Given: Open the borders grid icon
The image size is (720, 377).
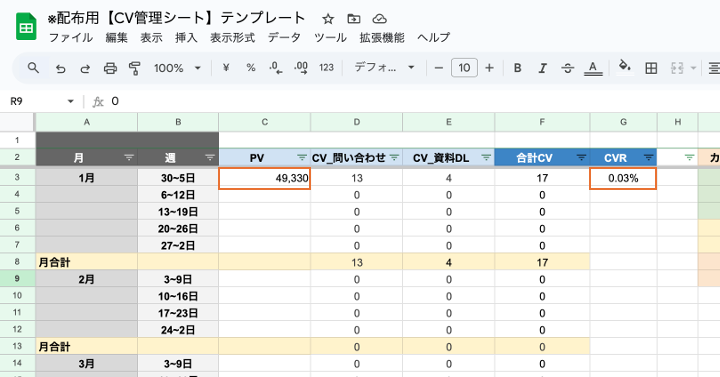Looking at the screenshot, I should coord(651,68).
